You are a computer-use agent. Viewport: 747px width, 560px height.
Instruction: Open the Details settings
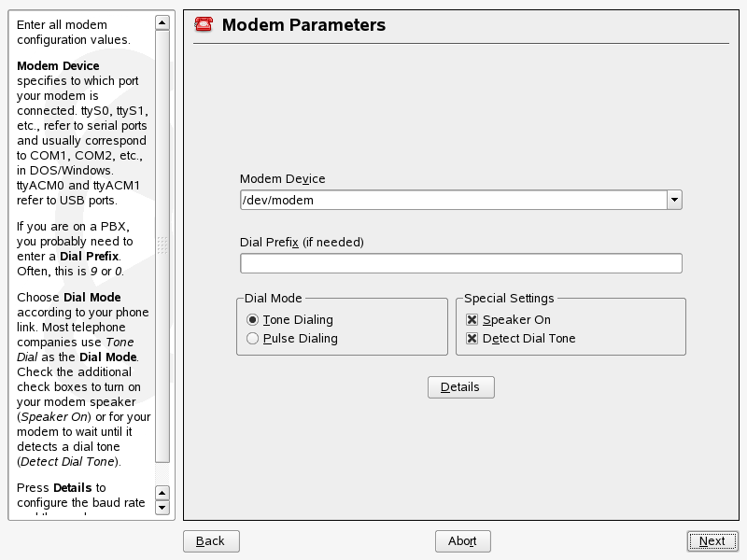(x=460, y=386)
